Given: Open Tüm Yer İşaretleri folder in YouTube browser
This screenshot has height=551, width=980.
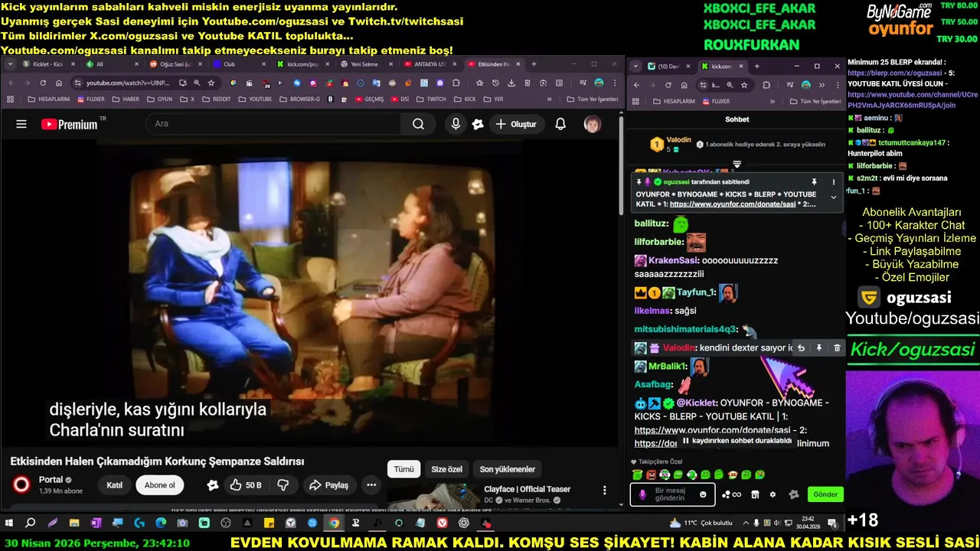Looking at the screenshot, I should point(592,99).
